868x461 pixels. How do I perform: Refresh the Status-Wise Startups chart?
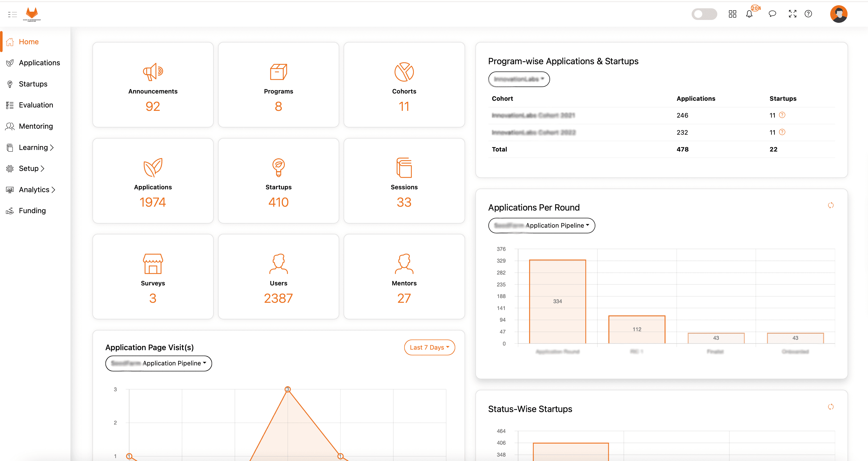tap(831, 407)
